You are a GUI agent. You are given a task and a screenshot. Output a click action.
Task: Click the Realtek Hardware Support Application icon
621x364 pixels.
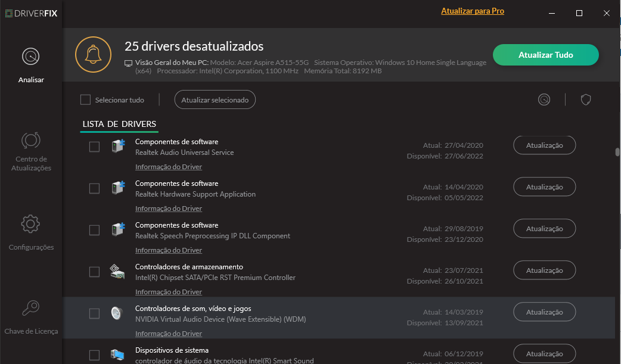[118, 188]
